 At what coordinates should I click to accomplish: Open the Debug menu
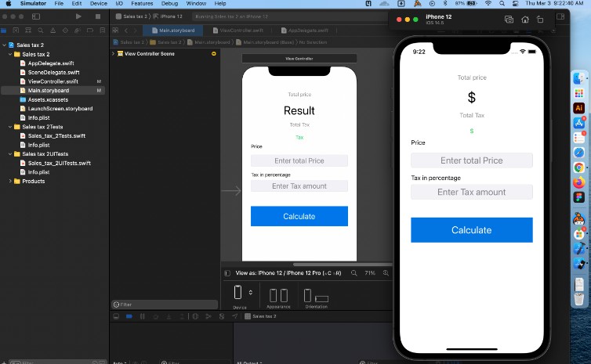(x=169, y=4)
